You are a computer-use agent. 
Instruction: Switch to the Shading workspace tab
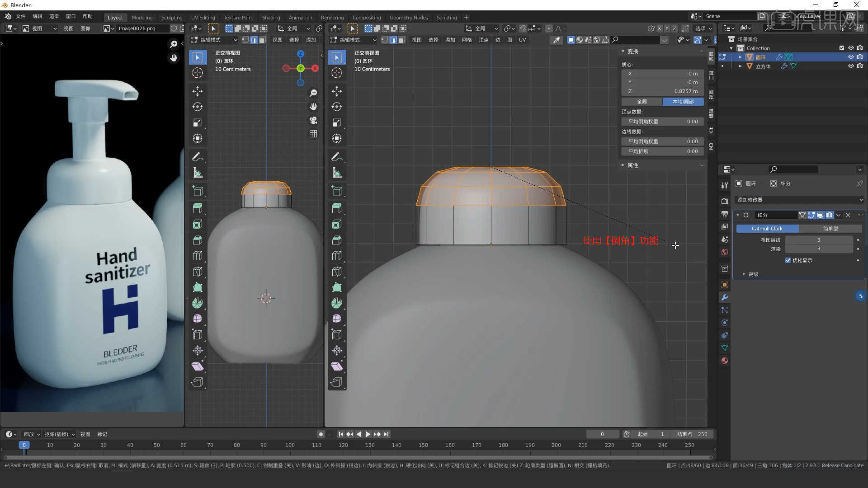point(271,18)
